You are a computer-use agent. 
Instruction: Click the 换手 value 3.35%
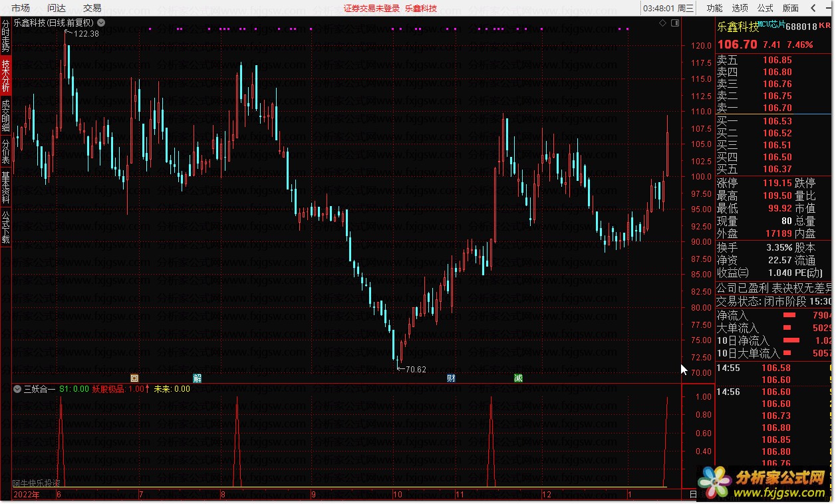[779, 247]
